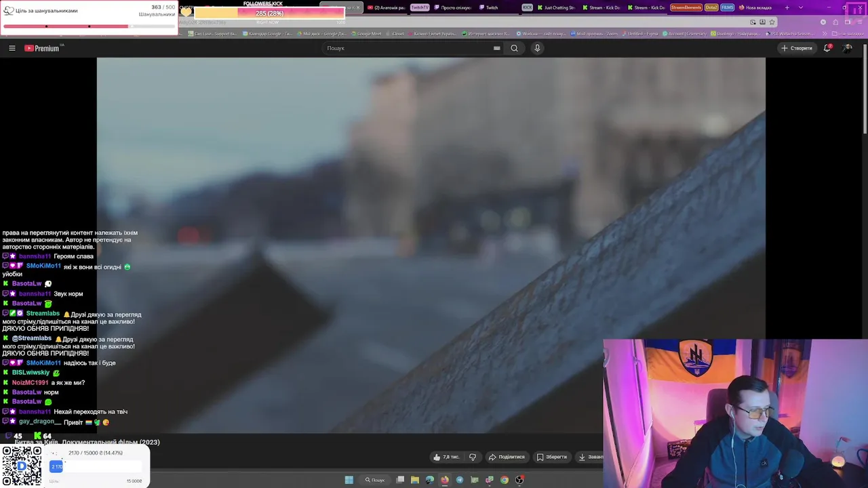
Task: Open Microsoft Edge from the taskbar
Action: pos(429,480)
